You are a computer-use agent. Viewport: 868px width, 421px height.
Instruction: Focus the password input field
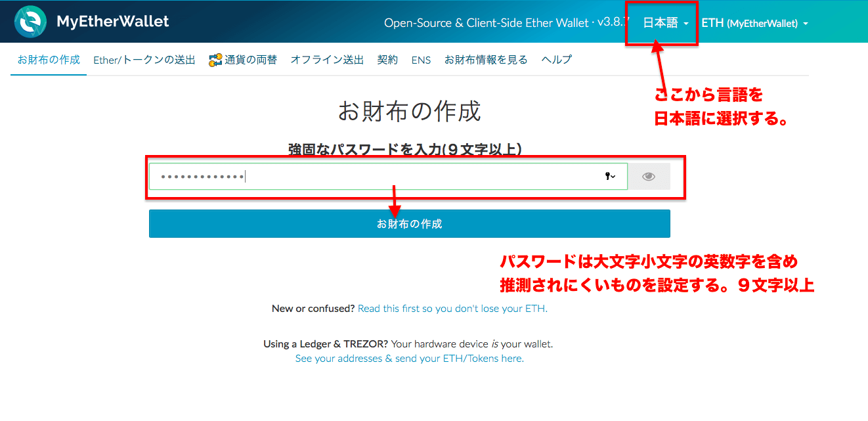388,177
